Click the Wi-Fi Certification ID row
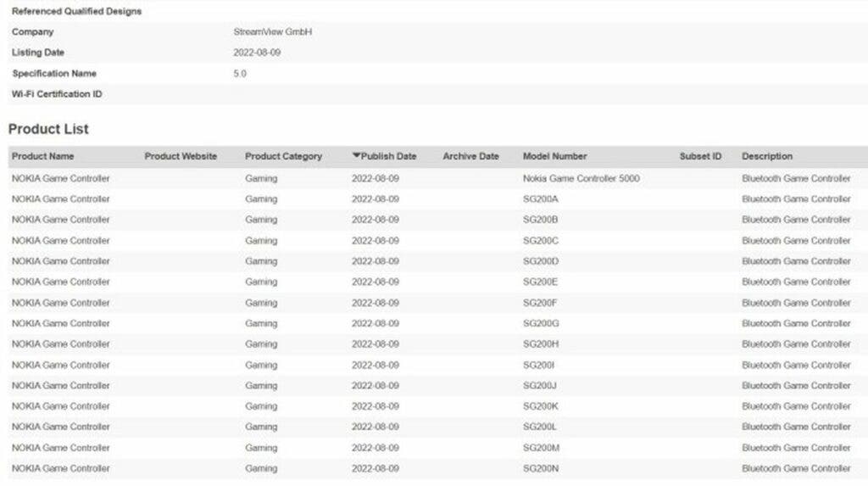 pos(438,94)
